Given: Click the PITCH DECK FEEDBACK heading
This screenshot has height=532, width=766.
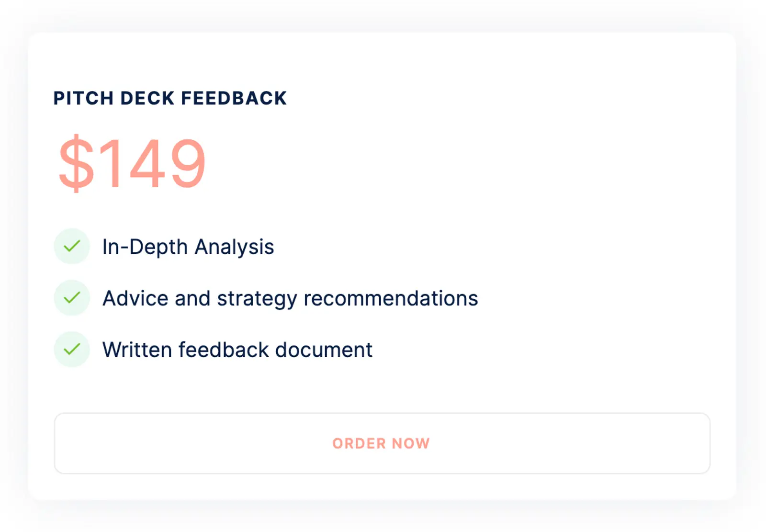Looking at the screenshot, I should (x=170, y=98).
